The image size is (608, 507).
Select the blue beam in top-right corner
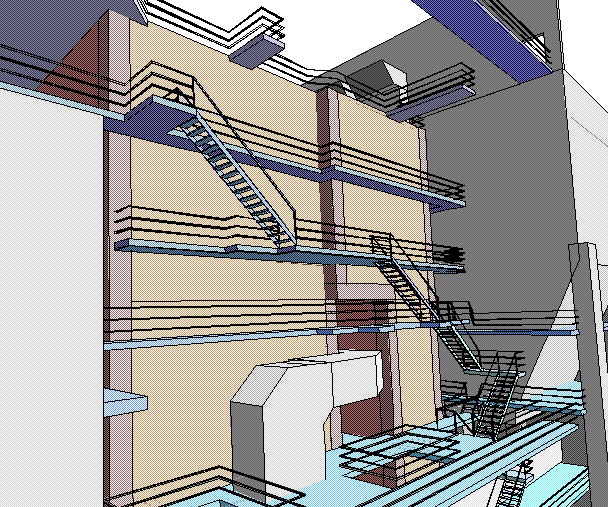tap(500, 32)
